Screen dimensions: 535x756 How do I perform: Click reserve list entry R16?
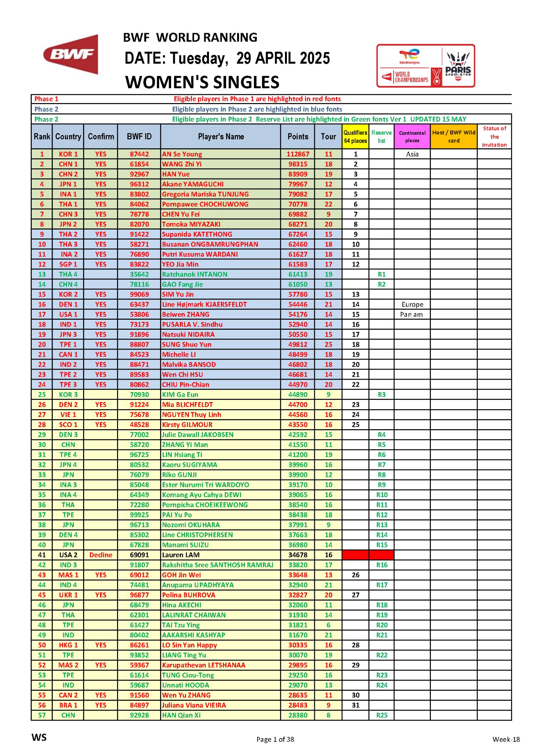coord(382,565)
